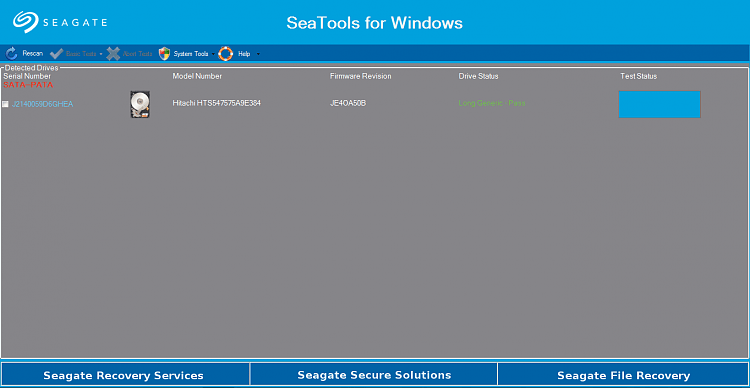Click the Abort Tests X icon

[x=113, y=54]
